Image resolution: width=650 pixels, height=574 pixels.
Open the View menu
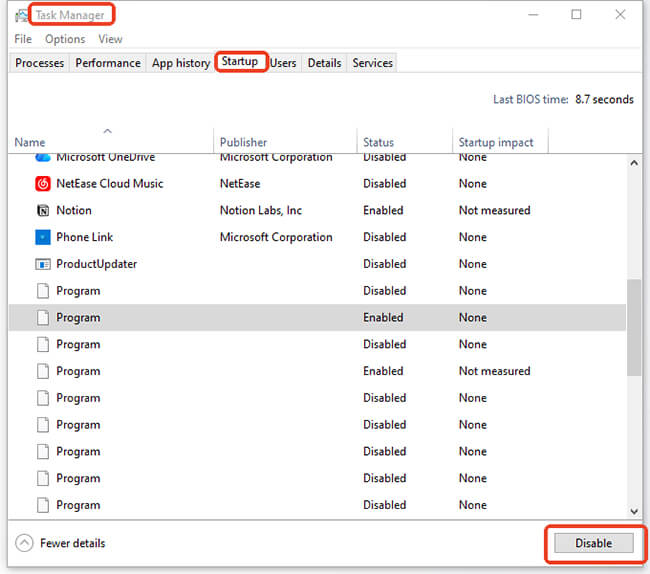110,39
